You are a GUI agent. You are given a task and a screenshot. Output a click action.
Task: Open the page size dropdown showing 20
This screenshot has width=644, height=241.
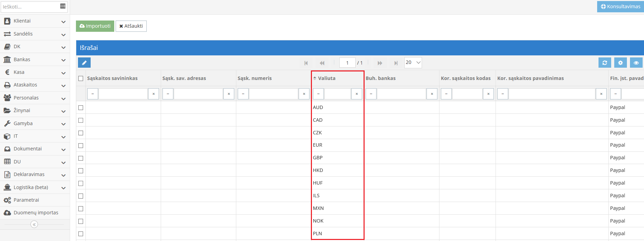[x=413, y=63]
